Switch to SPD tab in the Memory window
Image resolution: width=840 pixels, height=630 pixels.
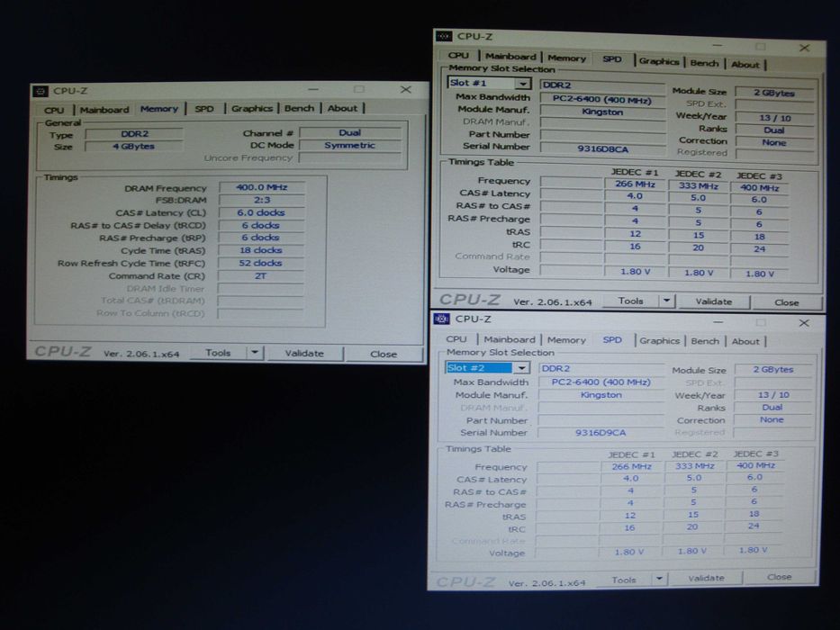(x=204, y=109)
